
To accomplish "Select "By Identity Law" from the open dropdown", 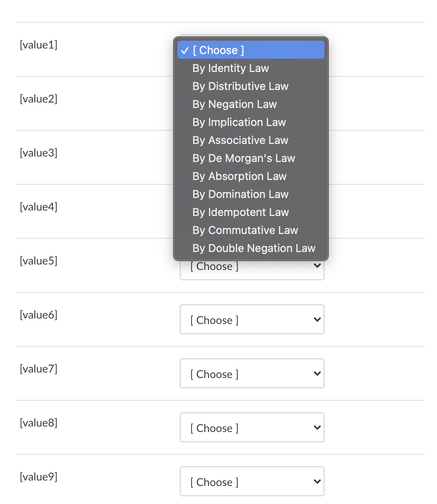I will 230,68.
